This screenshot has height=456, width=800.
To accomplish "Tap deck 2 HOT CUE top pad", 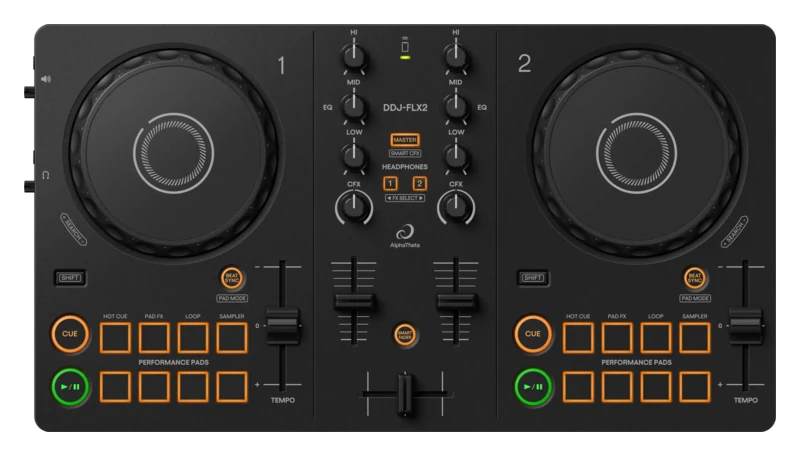I will pos(578,338).
